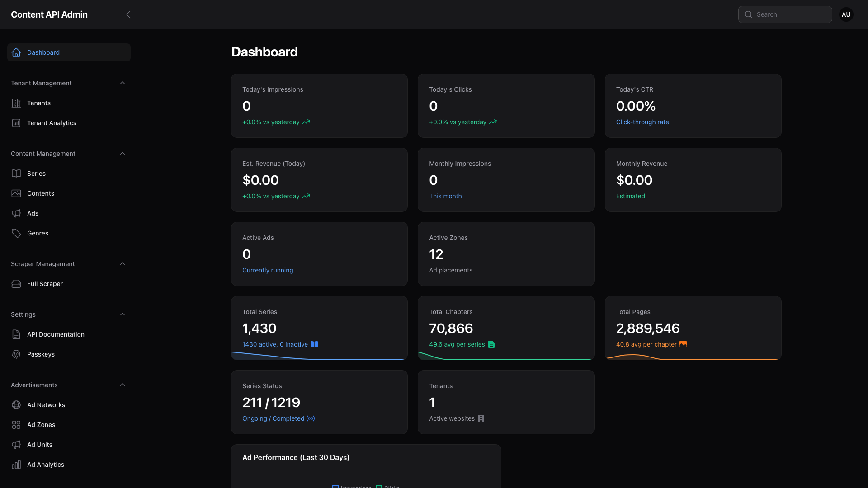The width and height of the screenshot is (868, 488).
Task: Toggle the Impressions legend color box
Action: point(335,487)
